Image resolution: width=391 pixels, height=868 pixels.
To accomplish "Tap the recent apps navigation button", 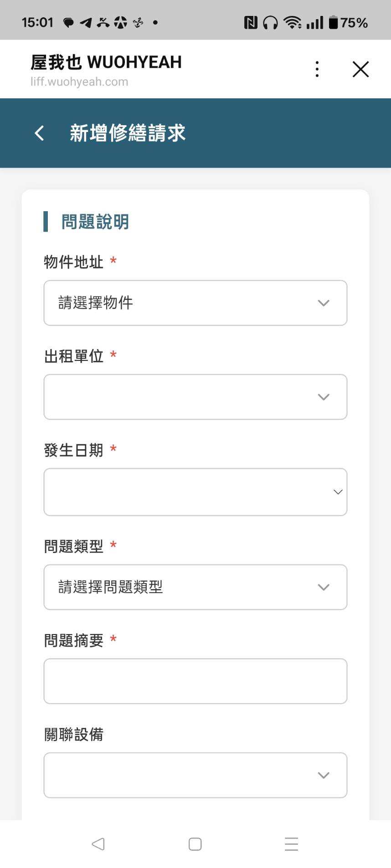I will tap(291, 844).
